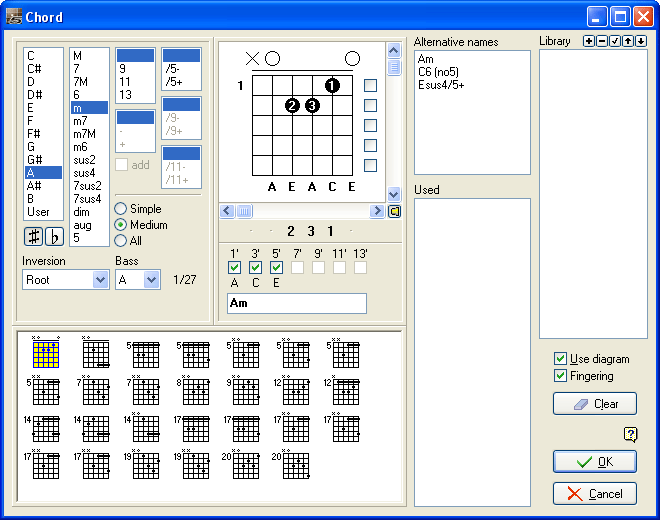Select root note F#
This screenshot has height=520, width=660.
(x=43, y=133)
